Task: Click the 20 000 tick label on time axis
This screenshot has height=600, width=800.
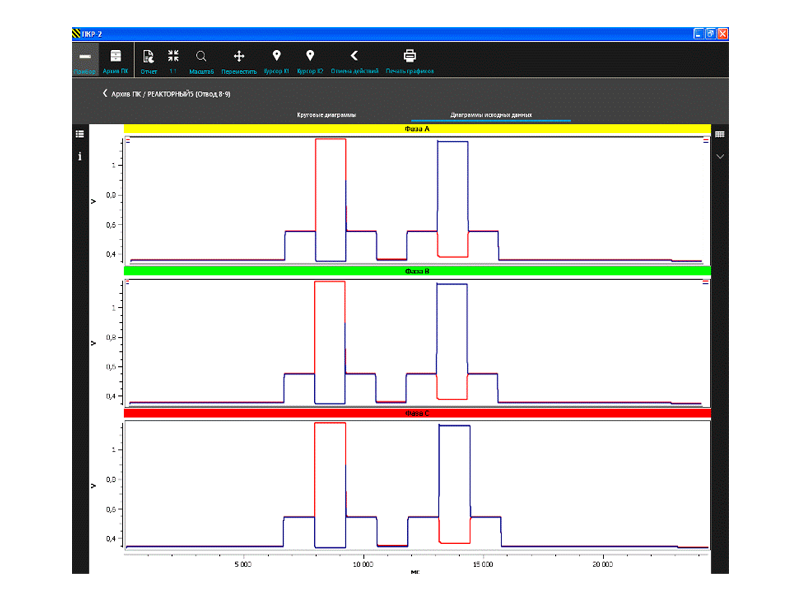Action: coord(603,564)
